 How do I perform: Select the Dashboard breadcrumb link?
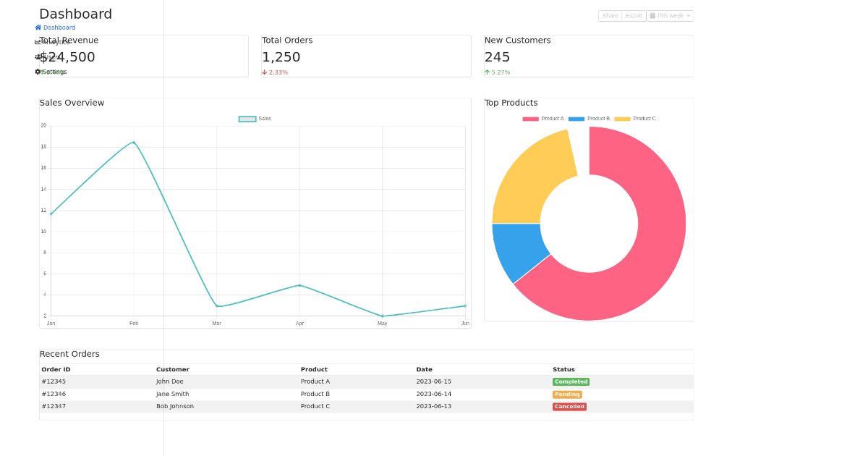point(58,28)
